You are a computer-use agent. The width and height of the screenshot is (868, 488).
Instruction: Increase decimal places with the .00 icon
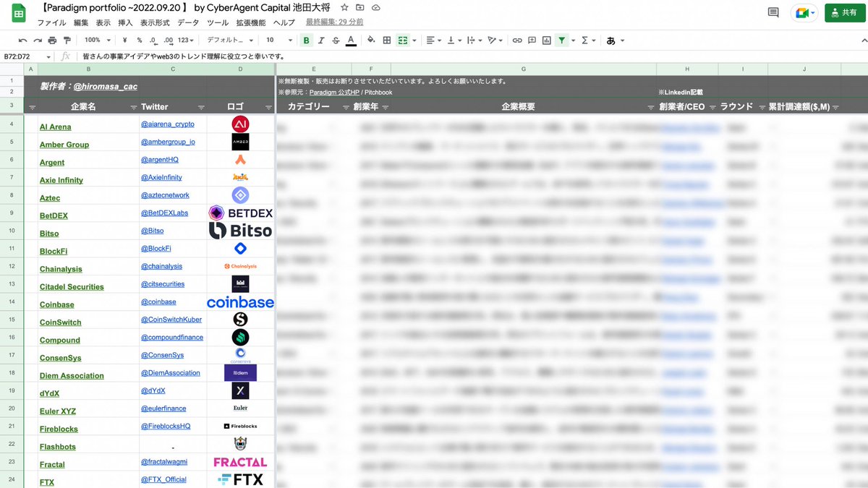pyautogui.click(x=169, y=40)
